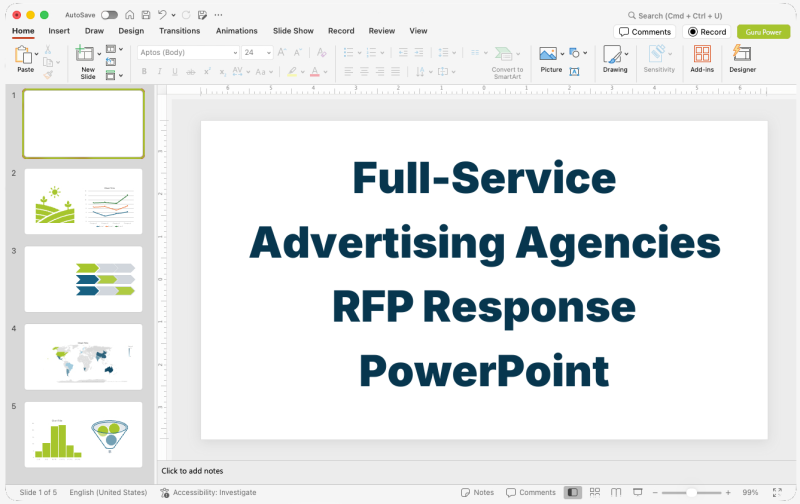Apply subscript formatting
The width and height of the screenshot is (800, 504).
(222, 72)
